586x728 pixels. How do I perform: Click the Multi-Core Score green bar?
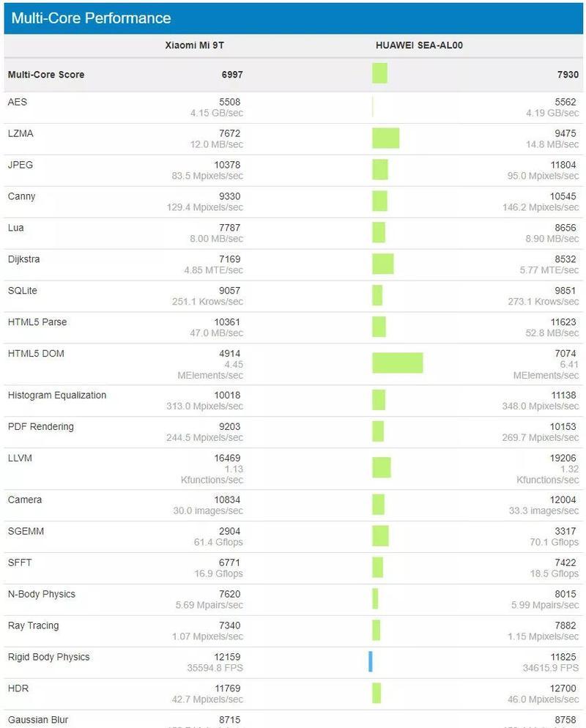coord(379,73)
